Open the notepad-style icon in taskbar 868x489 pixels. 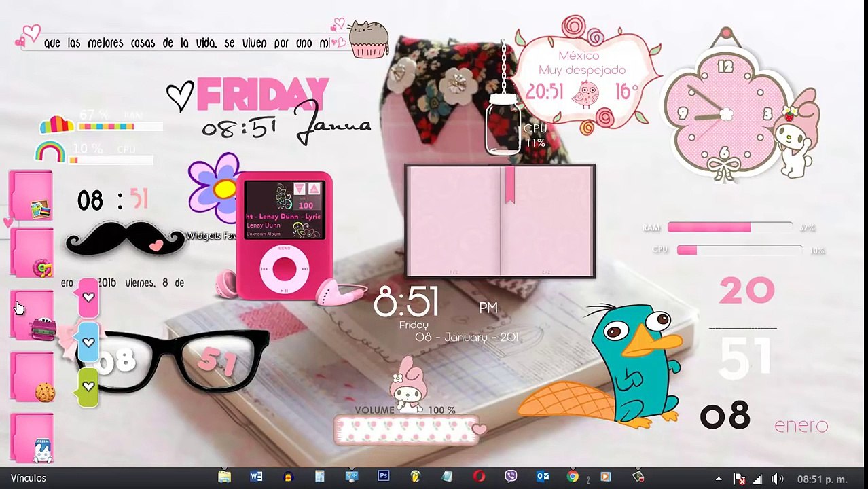[447, 477]
